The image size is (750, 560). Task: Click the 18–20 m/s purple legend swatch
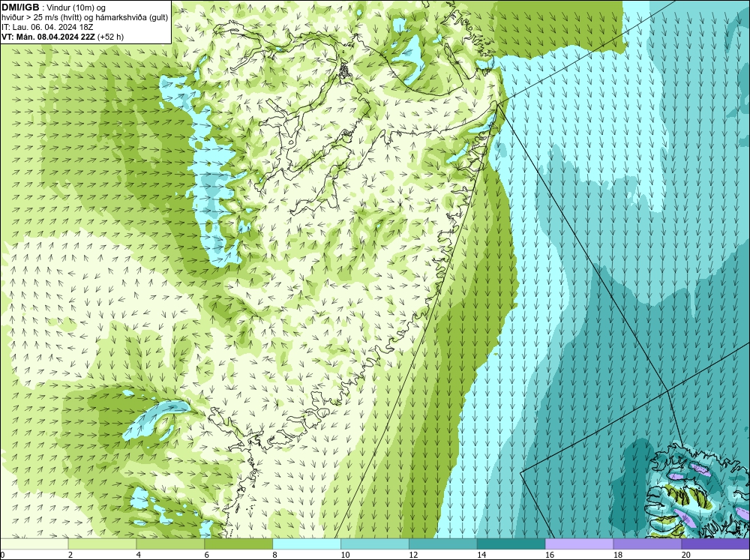click(647, 544)
